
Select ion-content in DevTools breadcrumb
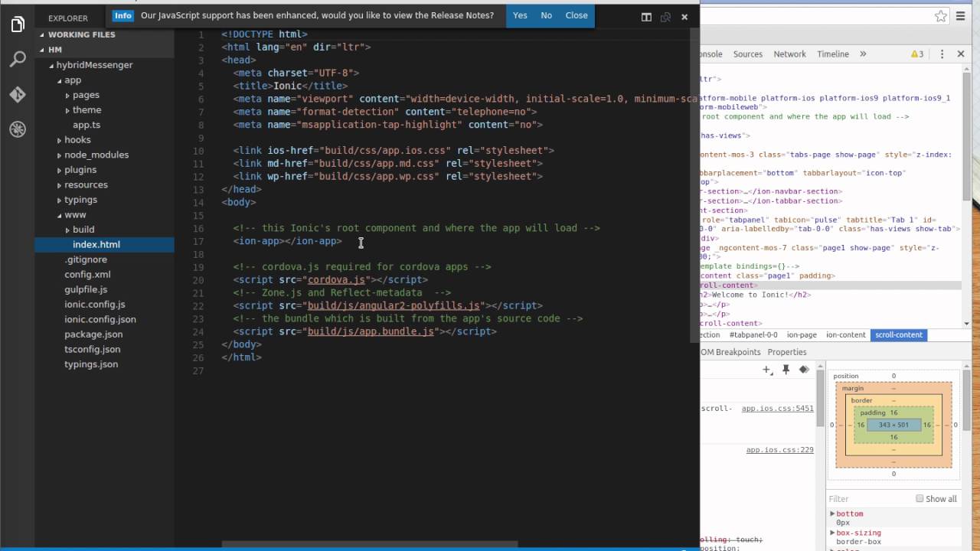tap(845, 334)
